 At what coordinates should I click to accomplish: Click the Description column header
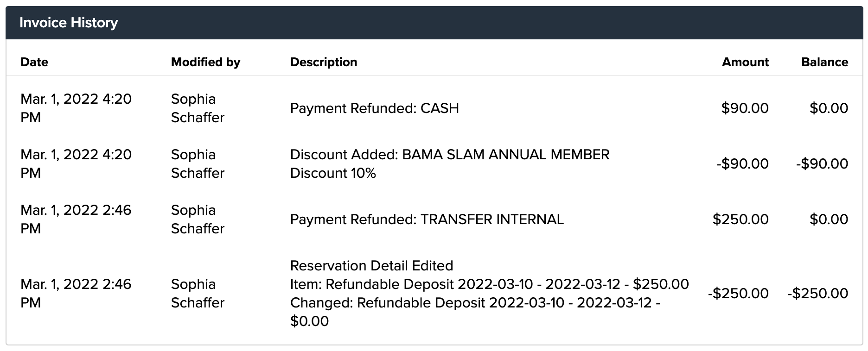(323, 62)
